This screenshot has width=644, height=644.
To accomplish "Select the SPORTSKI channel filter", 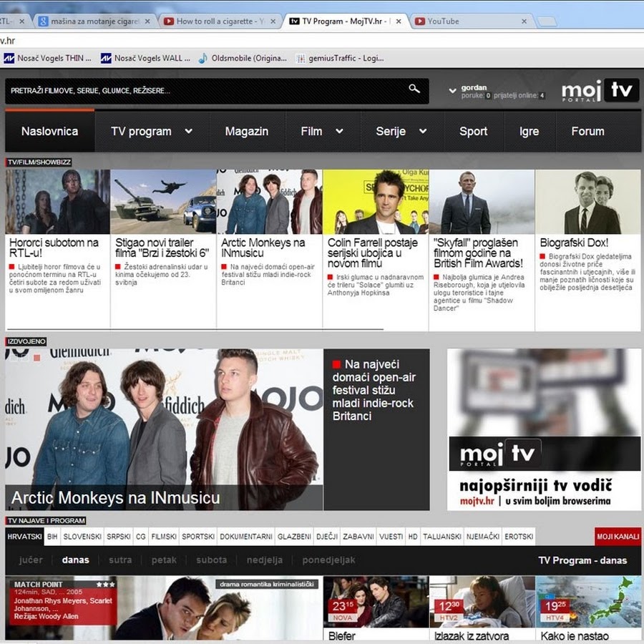I will [198, 537].
